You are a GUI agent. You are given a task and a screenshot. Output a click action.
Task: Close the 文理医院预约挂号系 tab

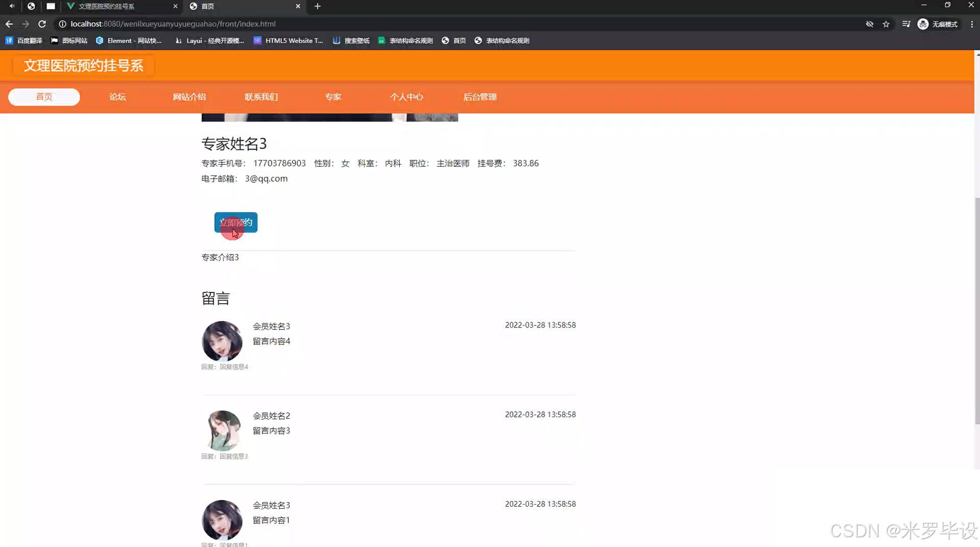[x=175, y=6]
